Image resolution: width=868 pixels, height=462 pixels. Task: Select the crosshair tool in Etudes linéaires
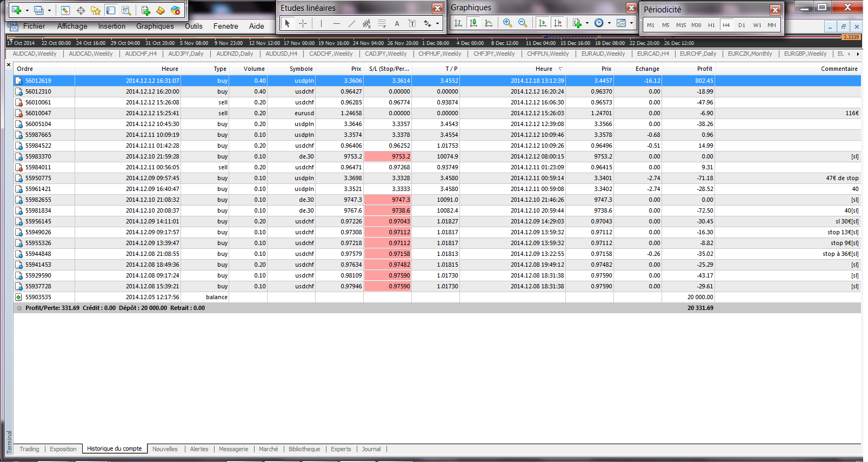coord(303,23)
